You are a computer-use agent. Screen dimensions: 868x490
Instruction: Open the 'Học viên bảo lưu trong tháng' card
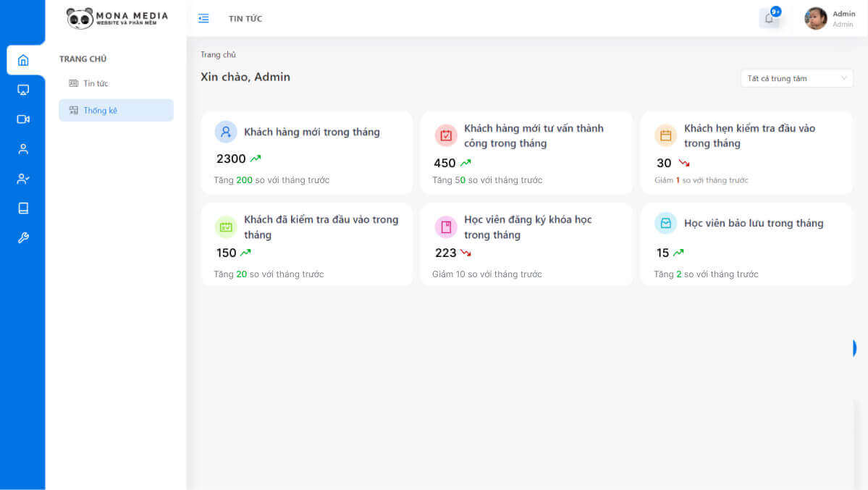pos(747,244)
